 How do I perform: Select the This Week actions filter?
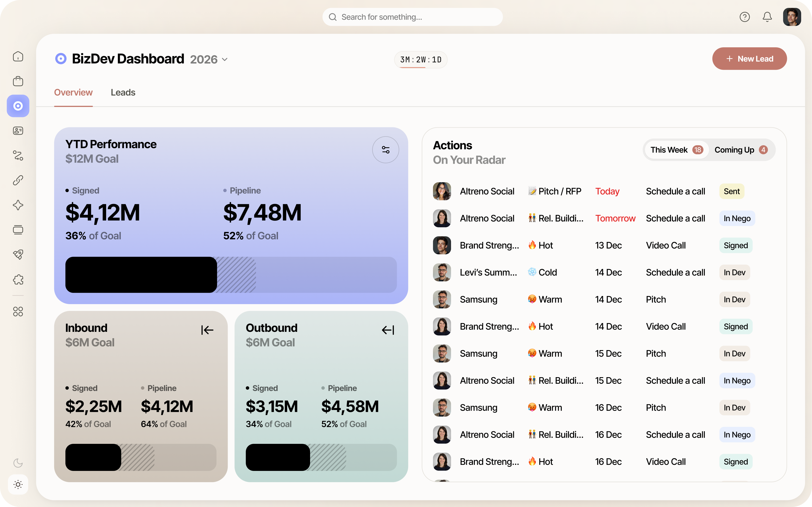coord(676,150)
